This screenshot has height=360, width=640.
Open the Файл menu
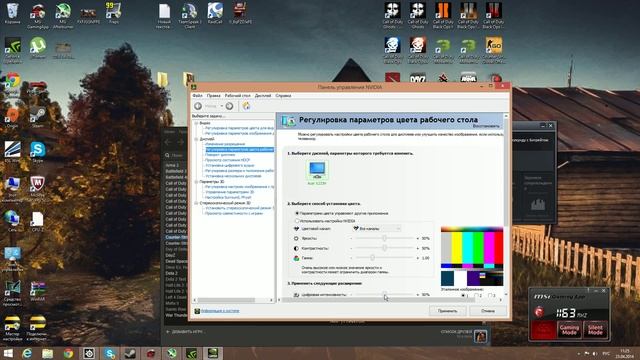point(197,96)
